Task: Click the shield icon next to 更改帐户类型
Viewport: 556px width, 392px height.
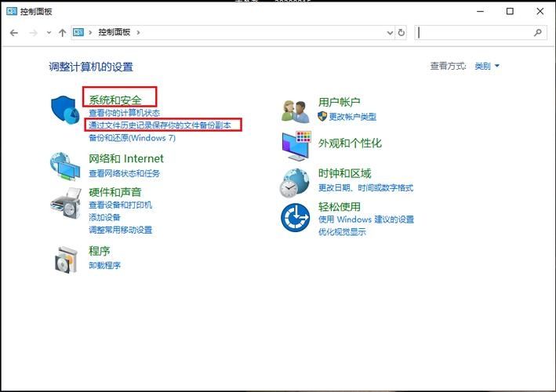Action: click(322, 116)
